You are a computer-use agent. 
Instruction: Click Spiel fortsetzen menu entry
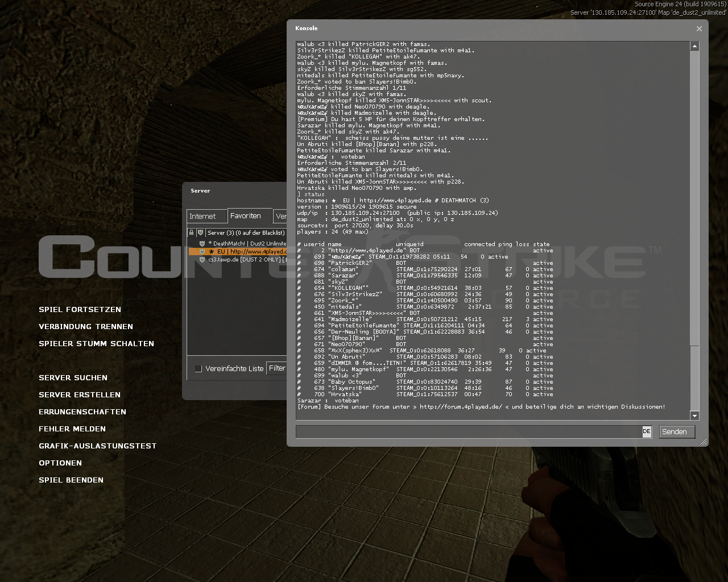point(80,310)
